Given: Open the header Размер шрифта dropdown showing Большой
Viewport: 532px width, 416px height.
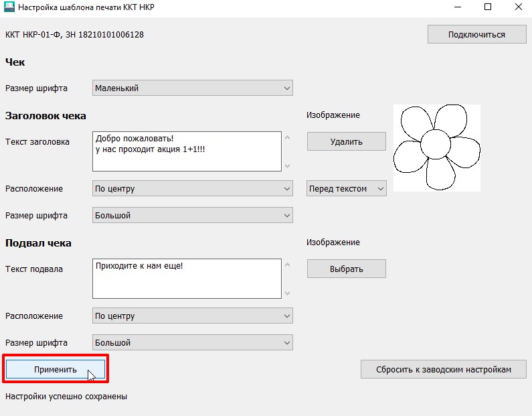Looking at the screenshot, I should point(192,215).
